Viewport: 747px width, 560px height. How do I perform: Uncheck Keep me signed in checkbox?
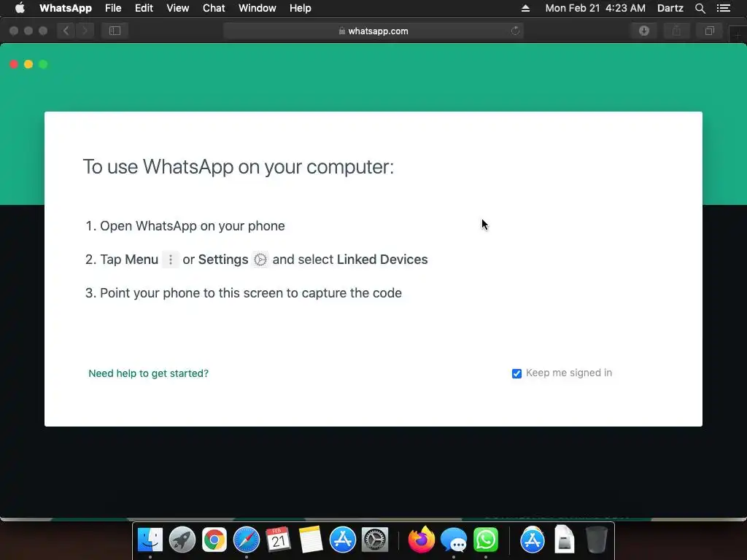point(517,373)
